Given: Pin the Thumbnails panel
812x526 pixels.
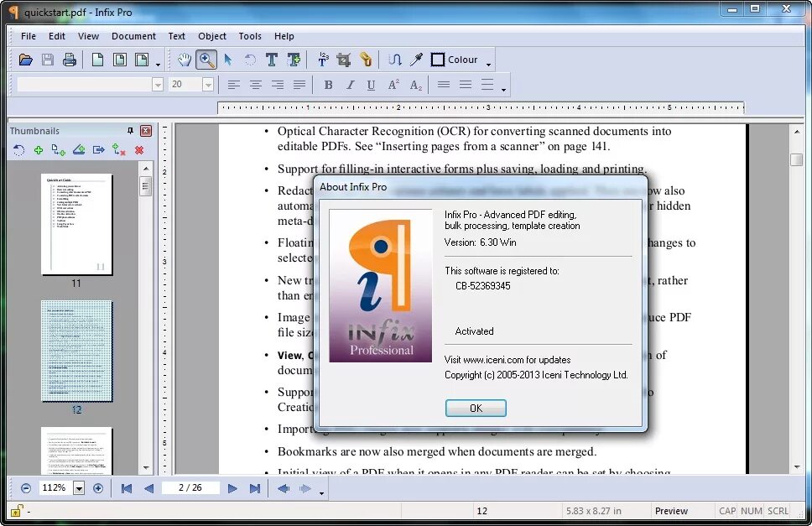Looking at the screenshot, I should (x=130, y=131).
